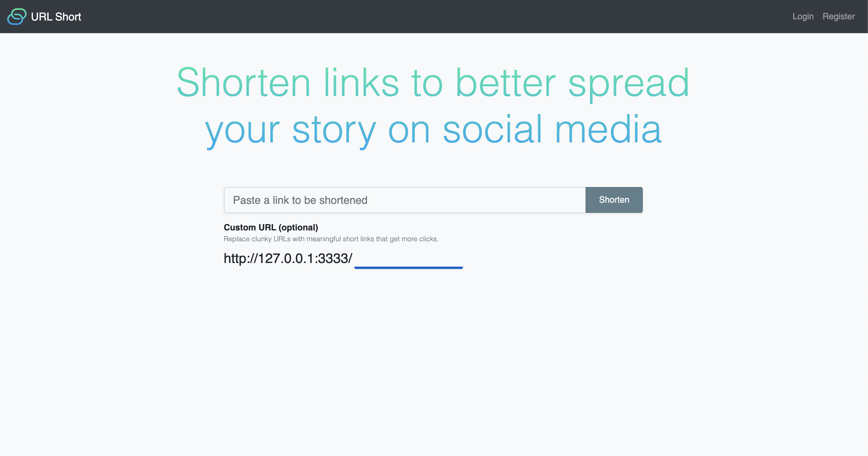Click the word Shorten in the headline
The width and height of the screenshot is (868, 456).
243,83
